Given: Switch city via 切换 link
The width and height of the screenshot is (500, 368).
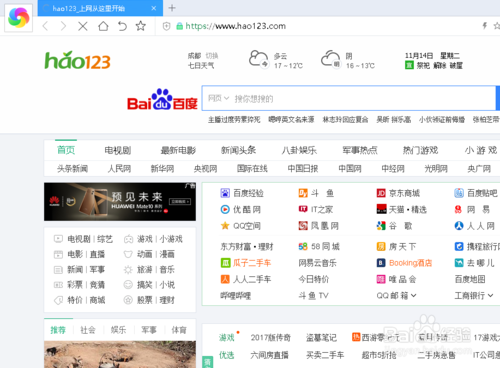Looking at the screenshot, I should pos(212,55).
